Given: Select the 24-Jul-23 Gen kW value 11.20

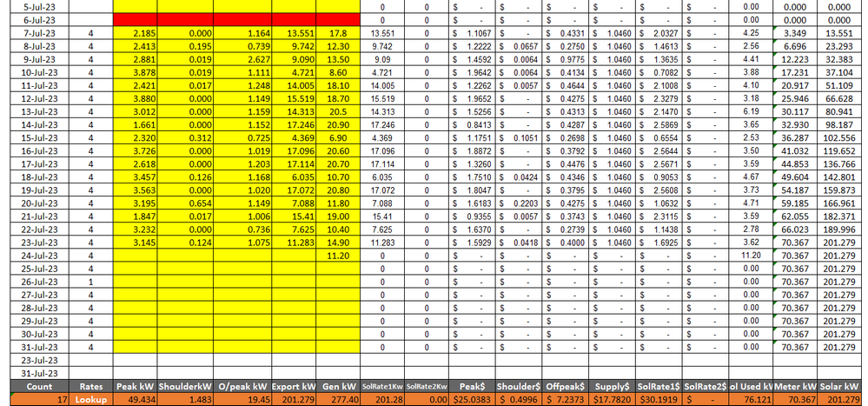Looking at the screenshot, I should coord(338,256).
